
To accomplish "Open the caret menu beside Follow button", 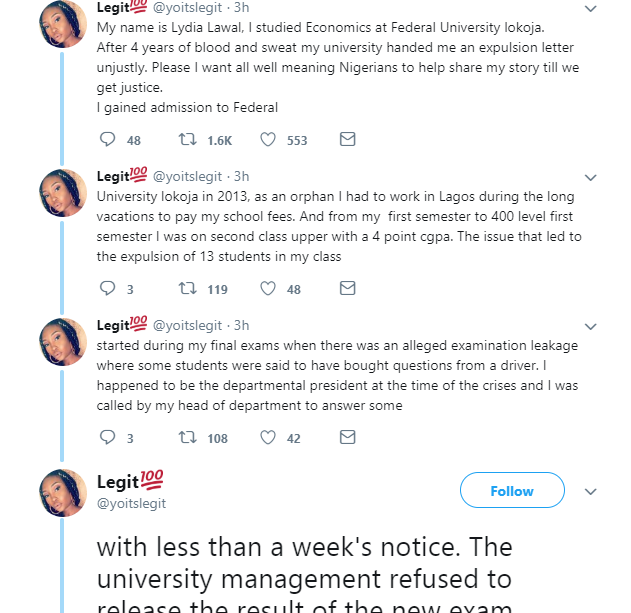I will click(x=590, y=492).
